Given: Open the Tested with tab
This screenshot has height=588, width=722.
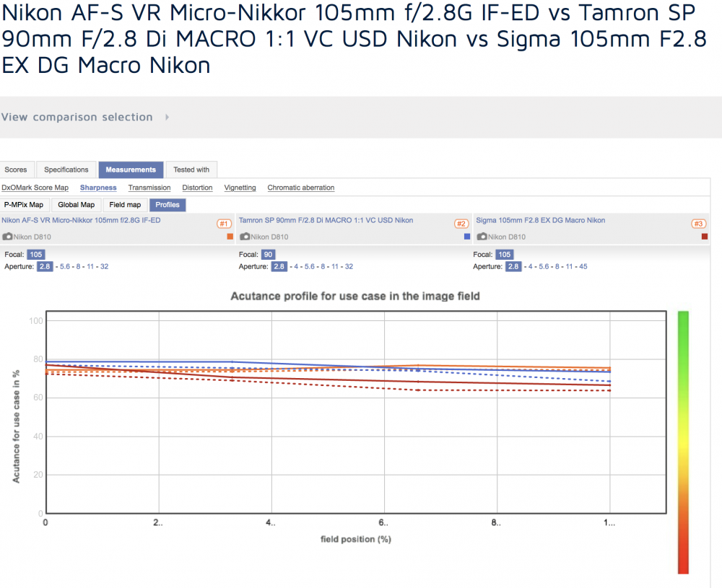Looking at the screenshot, I should tap(191, 170).
